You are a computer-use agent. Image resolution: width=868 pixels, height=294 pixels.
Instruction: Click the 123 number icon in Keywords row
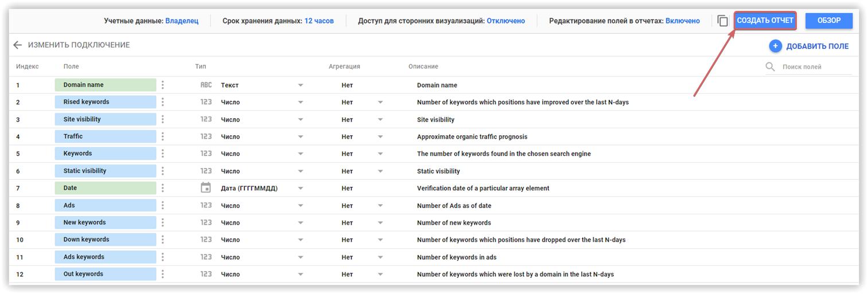click(206, 154)
